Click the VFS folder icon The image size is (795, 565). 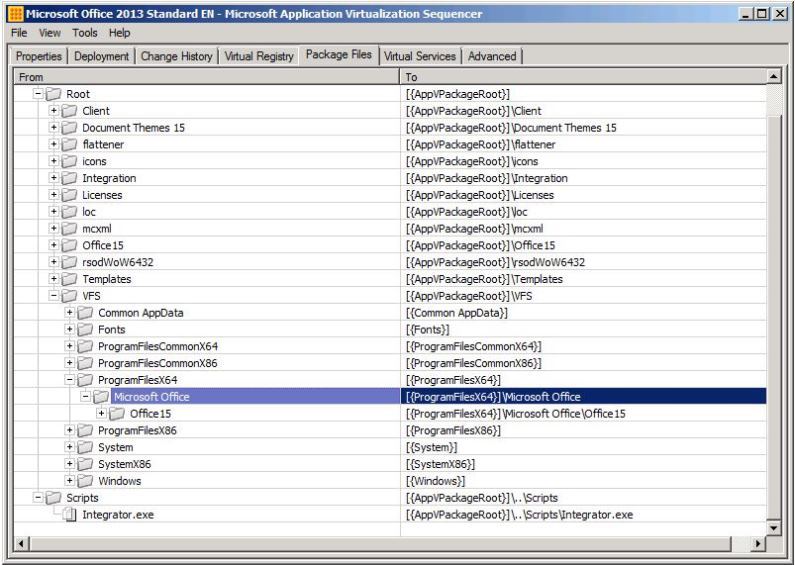coord(69,296)
